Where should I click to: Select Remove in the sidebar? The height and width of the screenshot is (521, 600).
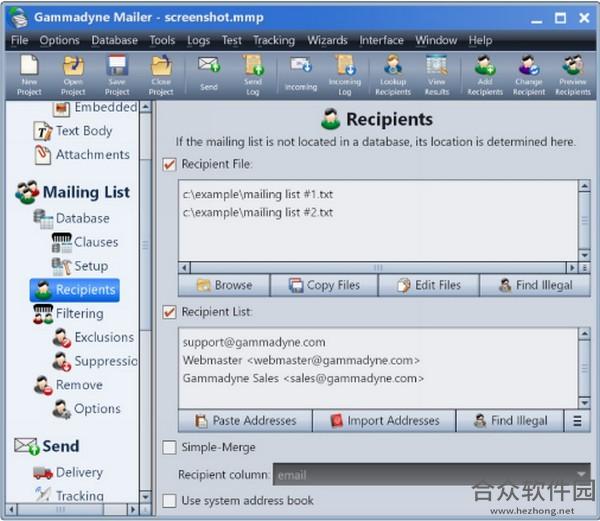coord(68,385)
